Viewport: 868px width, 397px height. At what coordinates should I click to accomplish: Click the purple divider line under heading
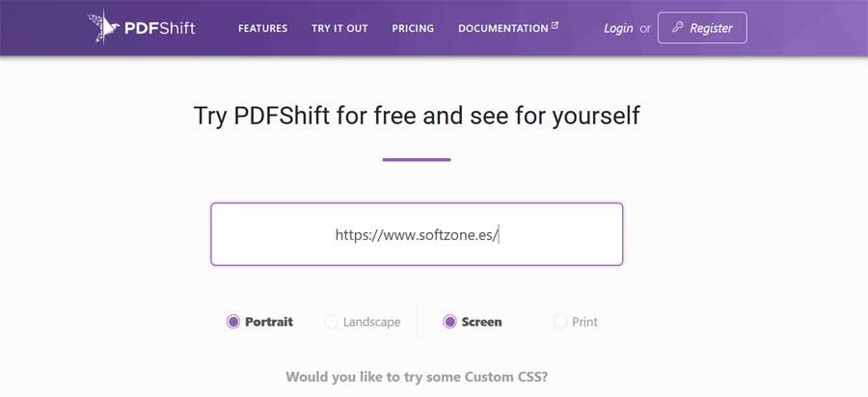pyautogui.click(x=417, y=159)
